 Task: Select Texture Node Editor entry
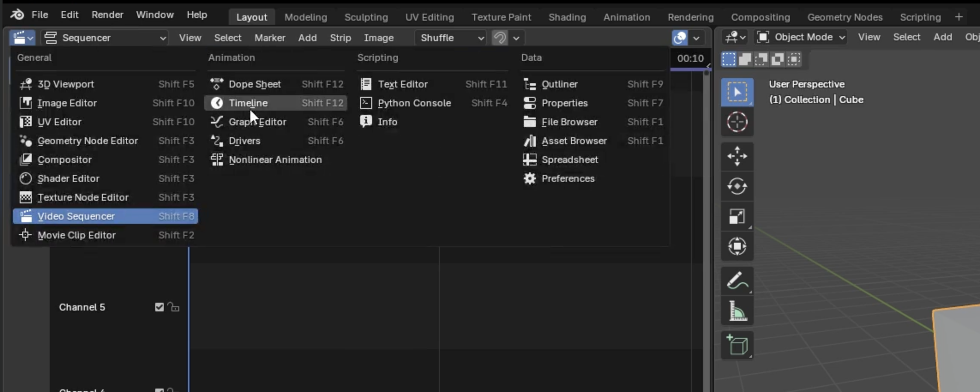click(x=106, y=197)
